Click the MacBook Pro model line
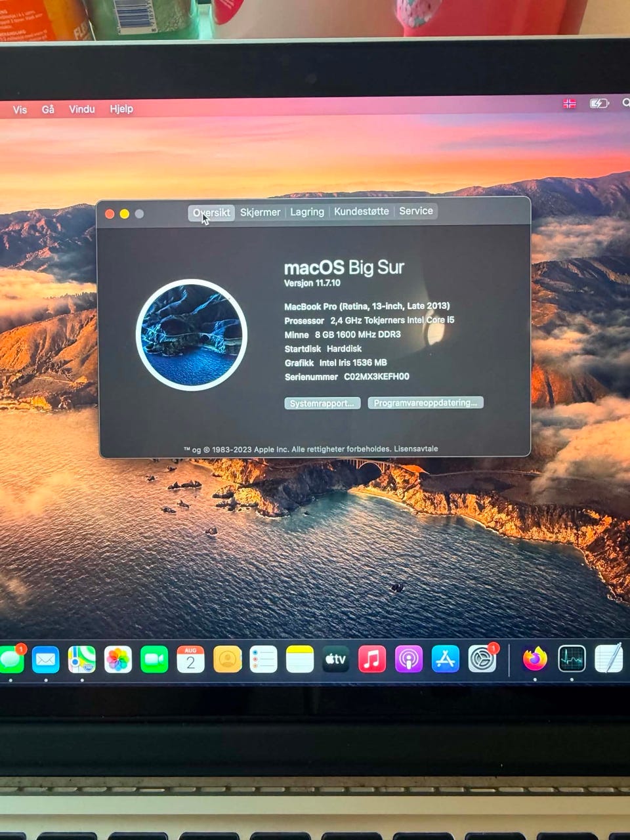Viewport: 630px width, 840px height. tap(367, 306)
